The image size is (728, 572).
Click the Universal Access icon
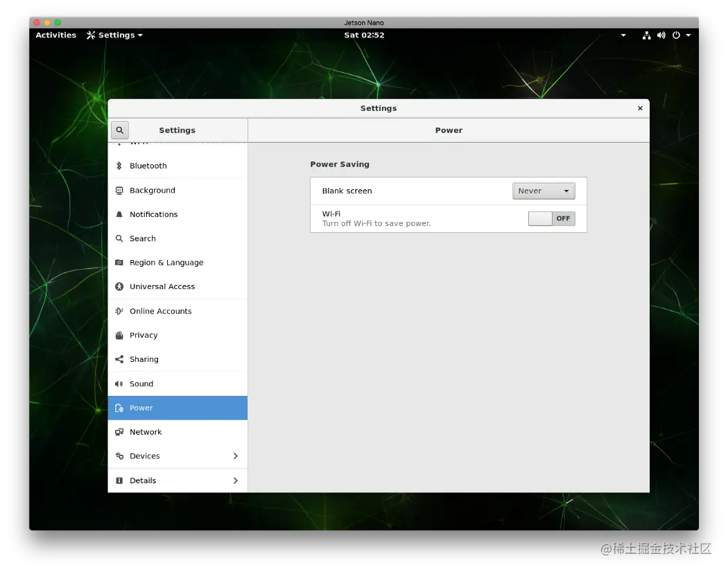[119, 287]
